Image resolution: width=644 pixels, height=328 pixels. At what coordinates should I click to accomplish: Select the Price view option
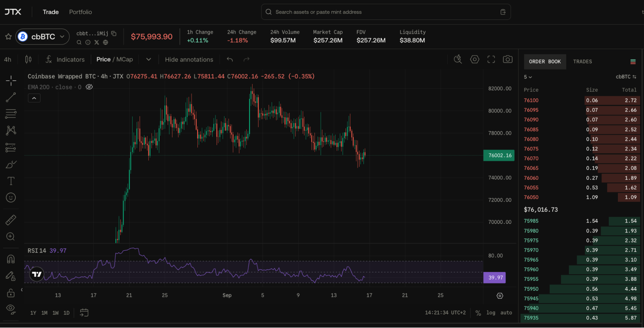point(103,59)
